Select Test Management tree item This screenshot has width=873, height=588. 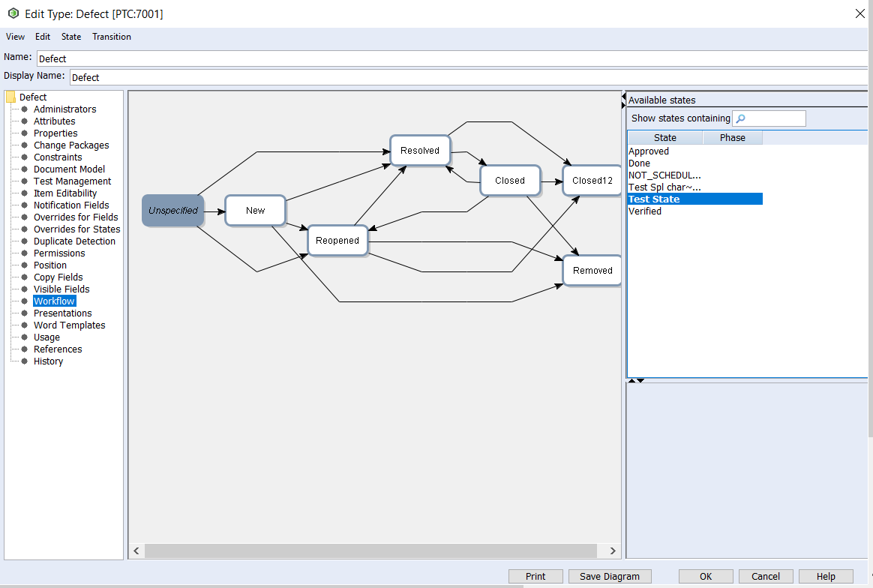(x=72, y=181)
